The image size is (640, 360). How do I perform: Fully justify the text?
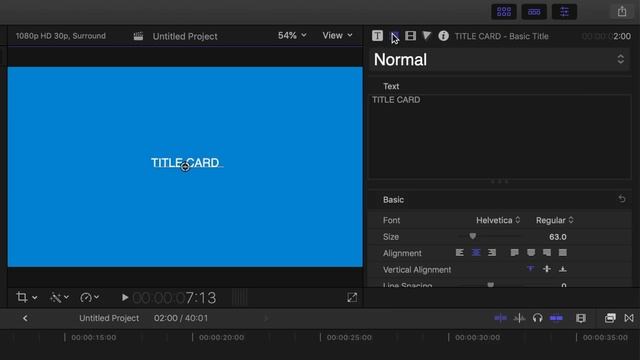coord(562,253)
